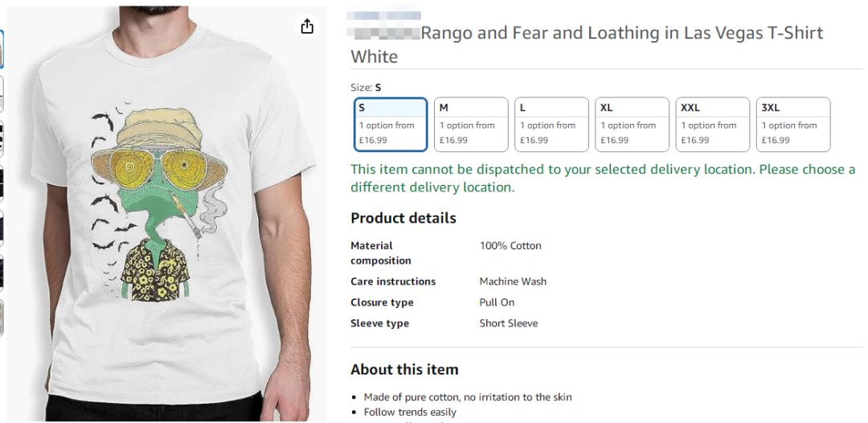This screenshot has height=423, width=868.
Task: Click the seventh image thumbnail
Action: coord(2,318)
